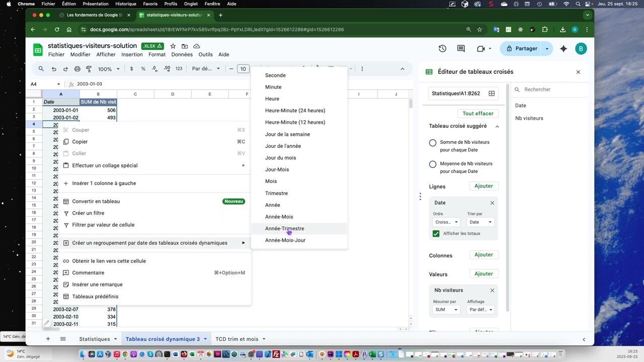This screenshot has width=644, height=362.
Task: Click Ajouter button for Lignes
Action: click(x=484, y=186)
